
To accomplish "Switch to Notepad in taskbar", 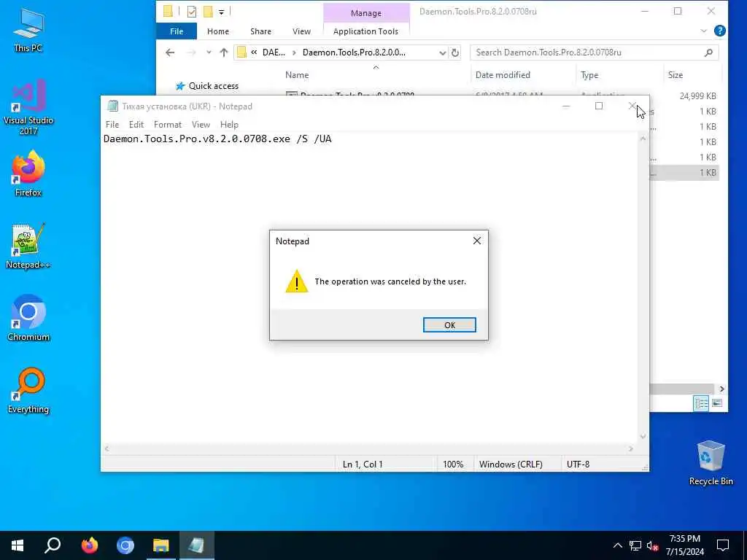I will click(196, 545).
